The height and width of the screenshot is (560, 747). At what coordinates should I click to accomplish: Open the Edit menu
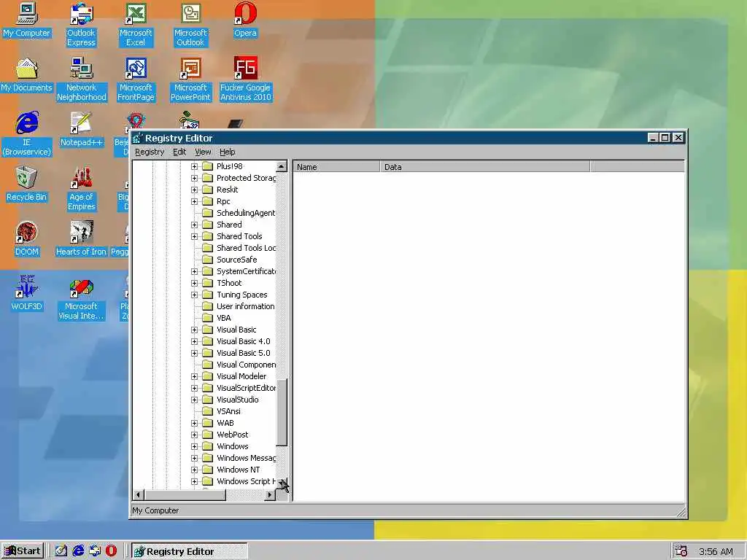coord(179,152)
